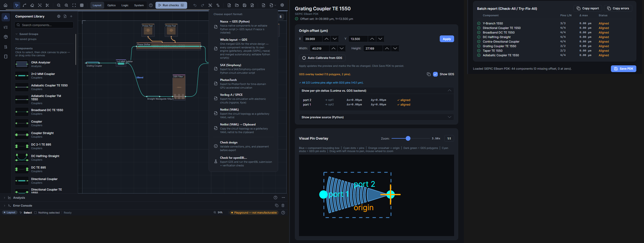Screen dimensions: 644x243
Task: Copy the Error Console contents
Action: 276,206
